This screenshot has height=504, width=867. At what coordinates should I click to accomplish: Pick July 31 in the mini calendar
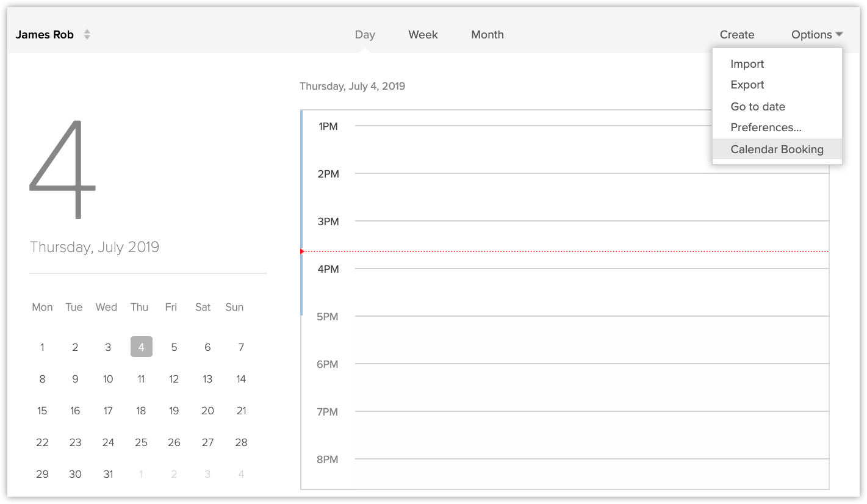(108, 474)
